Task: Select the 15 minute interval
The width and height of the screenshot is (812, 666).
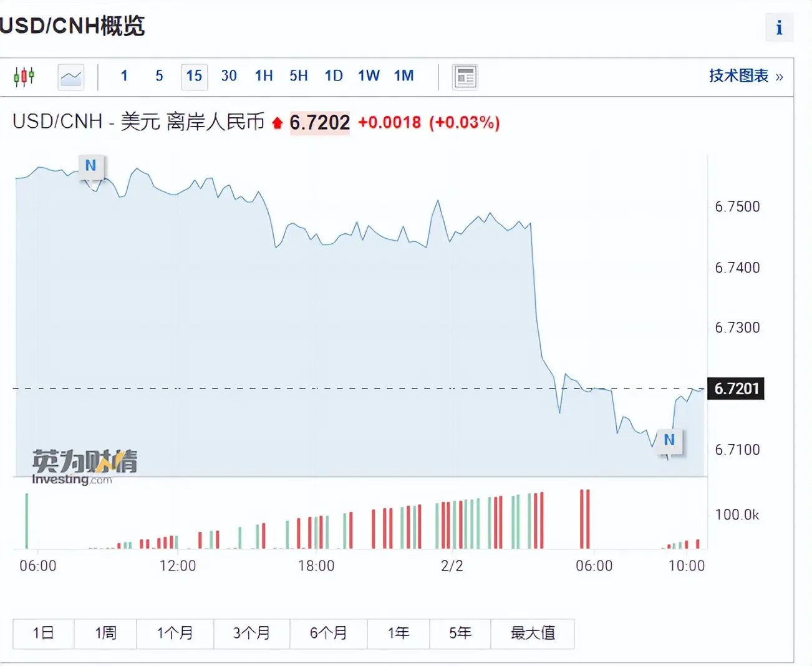Action: pos(194,77)
